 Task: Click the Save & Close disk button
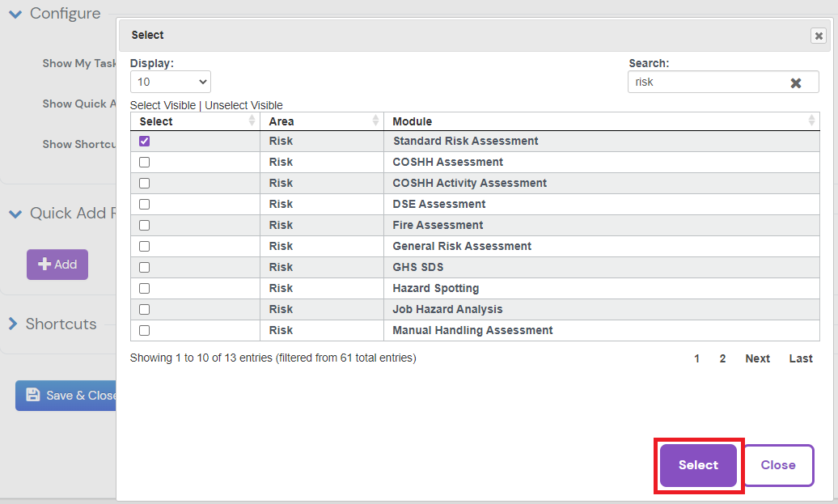[x=68, y=396]
